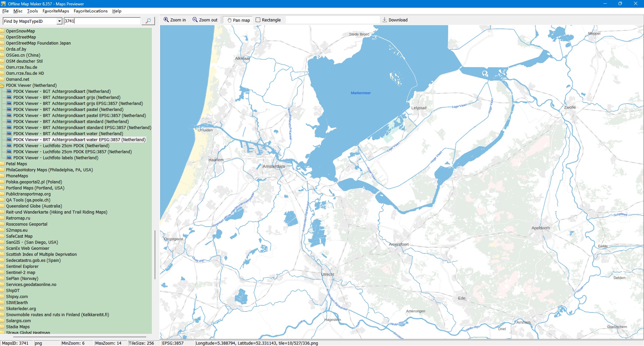Open the Tools menu
The image size is (644, 346).
point(32,11)
